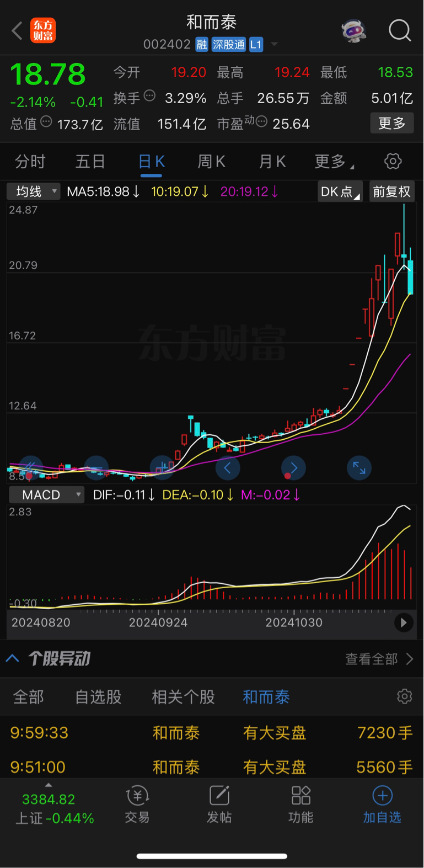Tap the drawing-lines tool on chart

[x=30, y=468]
